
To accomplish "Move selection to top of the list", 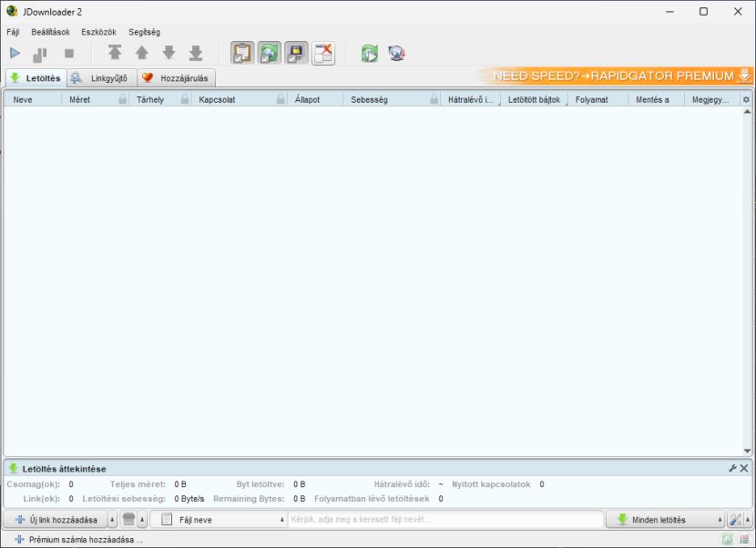I will coord(115,53).
